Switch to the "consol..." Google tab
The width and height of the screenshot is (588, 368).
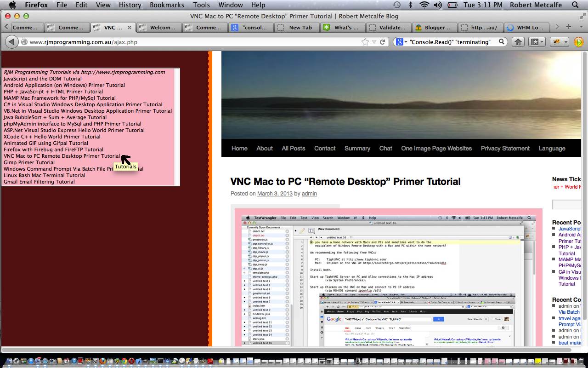250,28
